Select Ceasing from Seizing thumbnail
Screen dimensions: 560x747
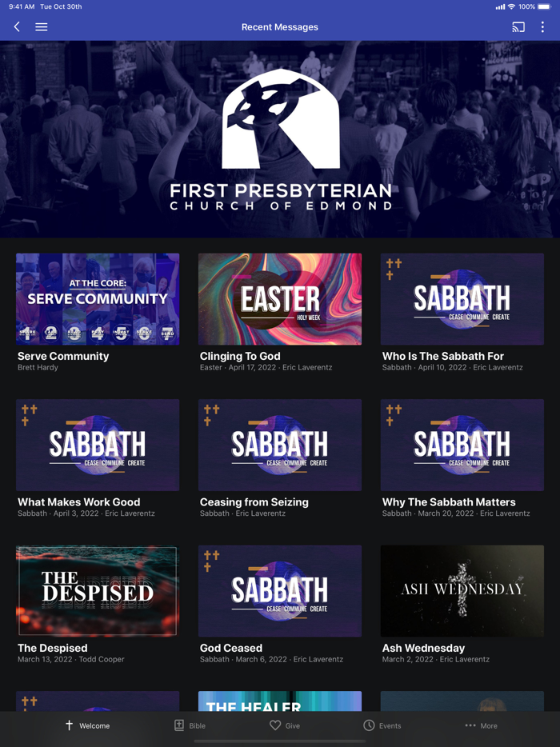(x=280, y=445)
